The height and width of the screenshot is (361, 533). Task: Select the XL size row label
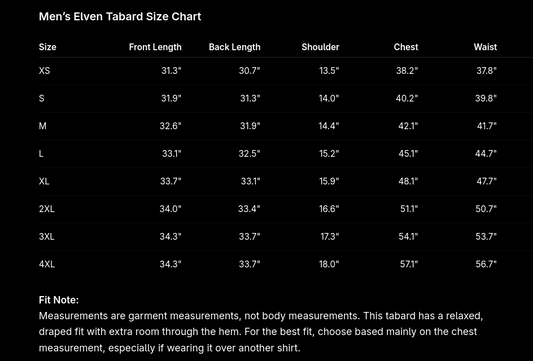[x=44, y=181]
